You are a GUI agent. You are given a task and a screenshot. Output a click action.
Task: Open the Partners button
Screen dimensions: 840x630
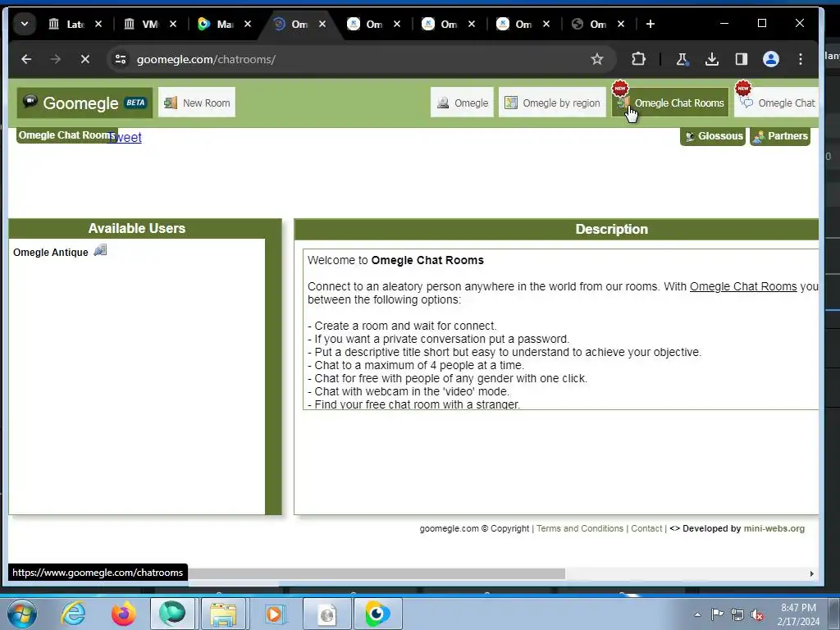780,136
